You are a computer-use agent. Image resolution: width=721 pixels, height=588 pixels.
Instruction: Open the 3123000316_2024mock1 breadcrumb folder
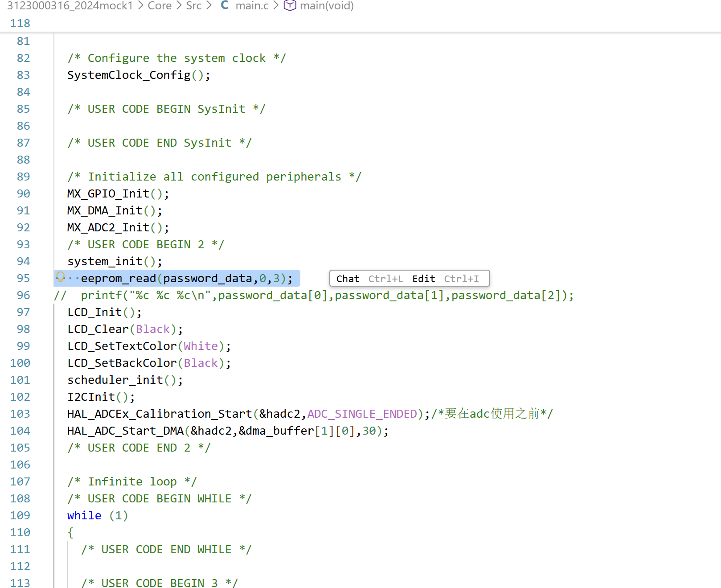(70, 5)
